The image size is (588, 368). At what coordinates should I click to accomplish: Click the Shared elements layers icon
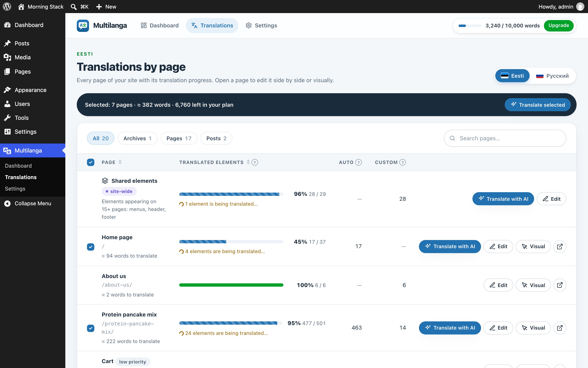coord(105,181)
